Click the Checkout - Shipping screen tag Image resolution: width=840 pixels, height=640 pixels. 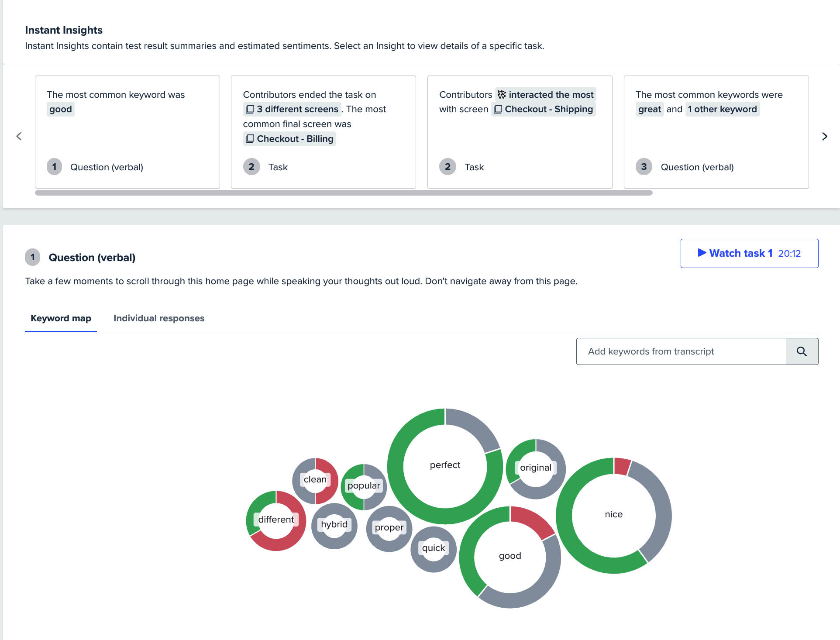click(x=544, y=109)
